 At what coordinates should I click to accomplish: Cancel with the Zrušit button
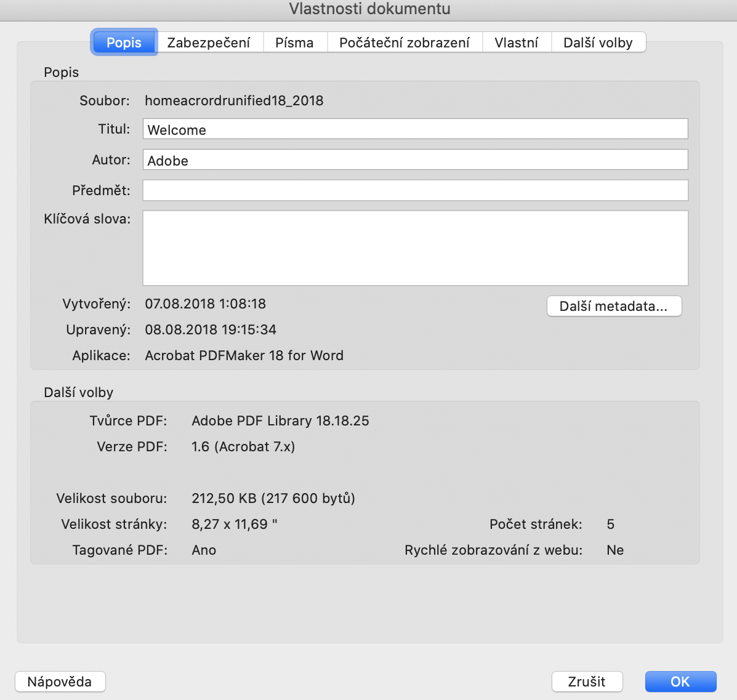coord(587,682)
